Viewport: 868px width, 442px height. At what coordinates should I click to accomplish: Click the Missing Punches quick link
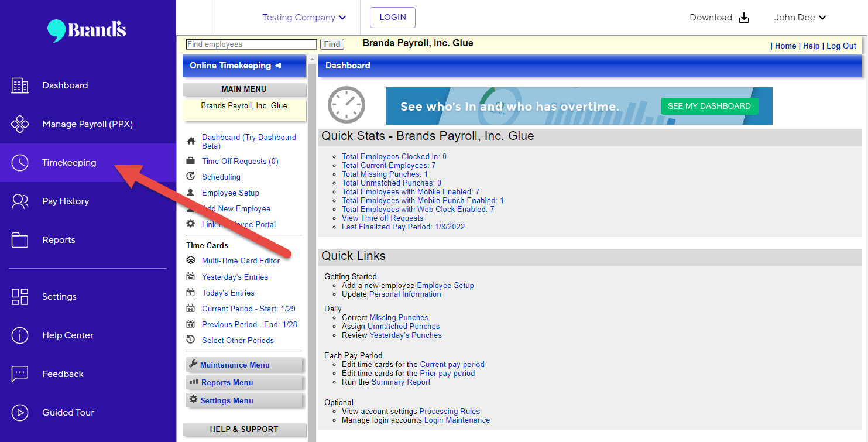click(x=399, y=317)
